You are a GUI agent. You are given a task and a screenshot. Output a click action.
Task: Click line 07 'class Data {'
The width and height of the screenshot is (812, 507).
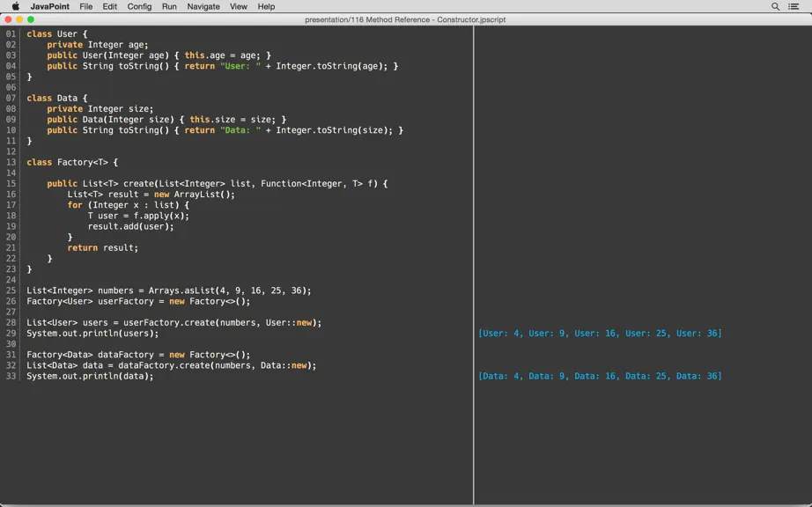click(x=57, y=98)
